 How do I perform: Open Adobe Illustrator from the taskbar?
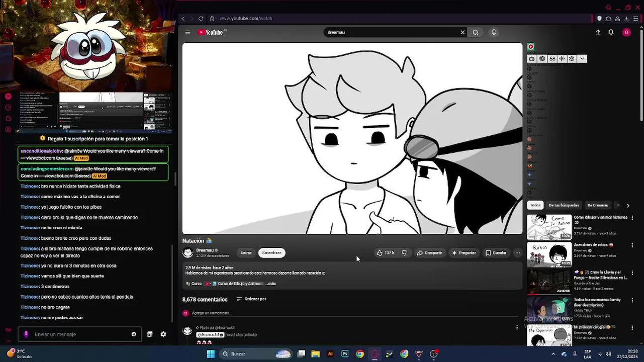(330, 354)
